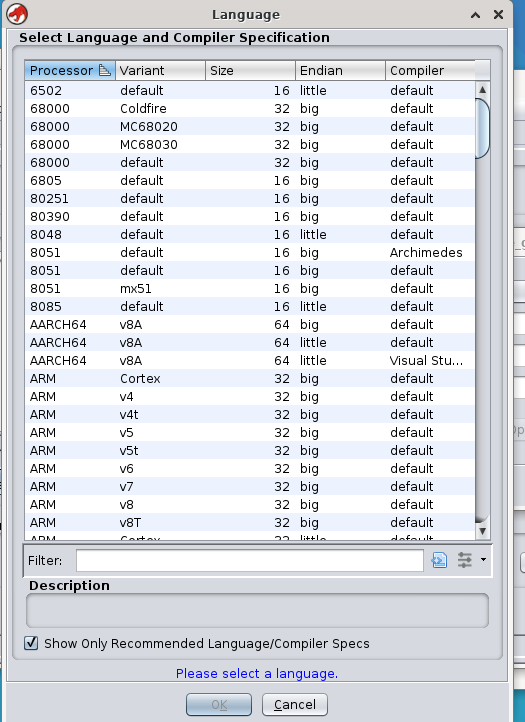Click the OK button
The width and height of the screenshot is (525, 722).
[219, 705]
